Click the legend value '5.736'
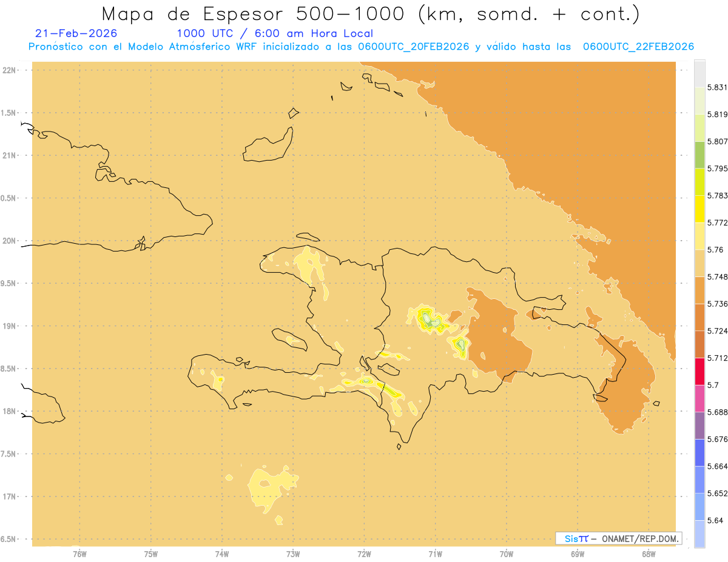 [717, 304]
